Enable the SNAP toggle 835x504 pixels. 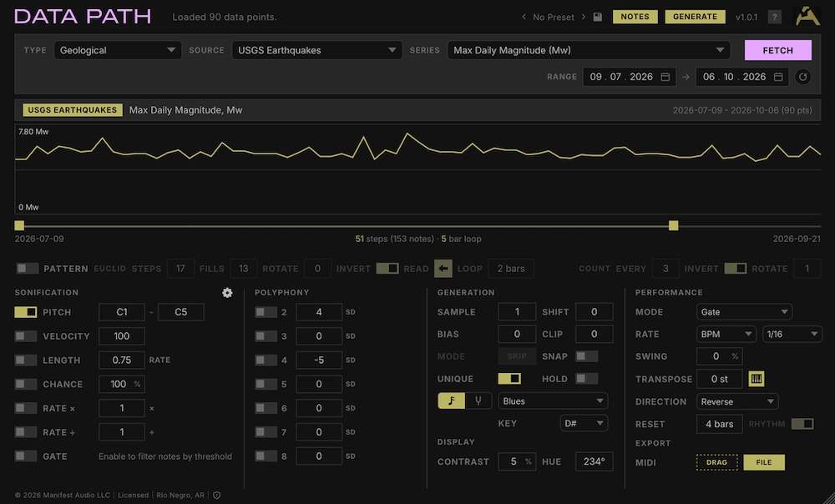[x=586, y=356]
